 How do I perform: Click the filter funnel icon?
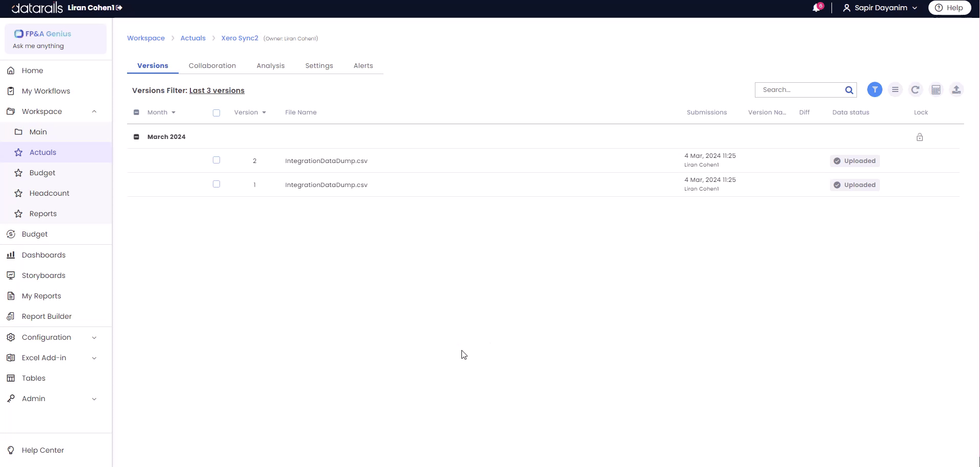(x=875, y=90)
